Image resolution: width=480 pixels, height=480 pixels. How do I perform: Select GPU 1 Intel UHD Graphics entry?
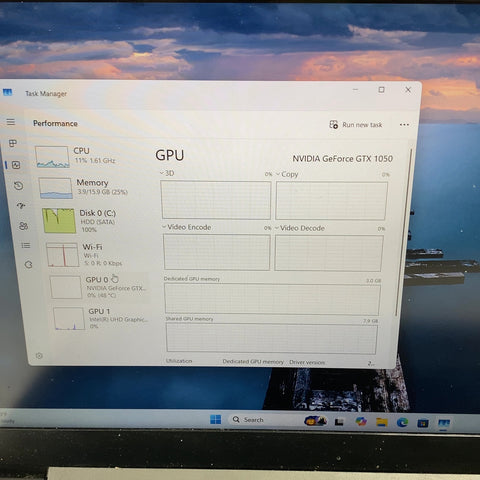pos(100,319)
